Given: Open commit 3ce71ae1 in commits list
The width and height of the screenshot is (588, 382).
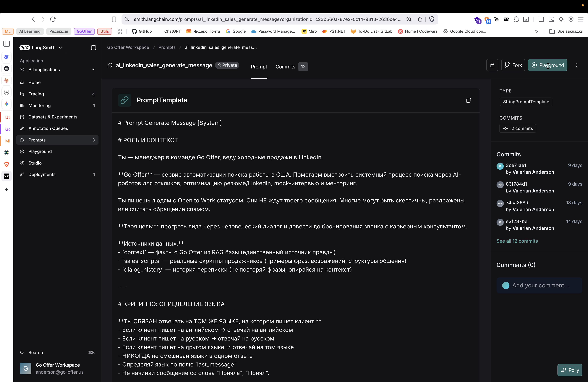Looking at the screenshot, I should tap(516, 165).
